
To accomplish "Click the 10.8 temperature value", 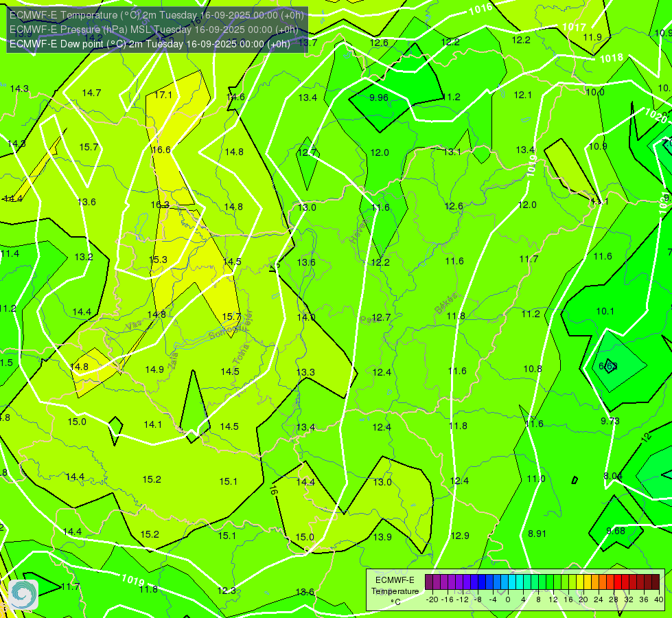I will point(533,369).
